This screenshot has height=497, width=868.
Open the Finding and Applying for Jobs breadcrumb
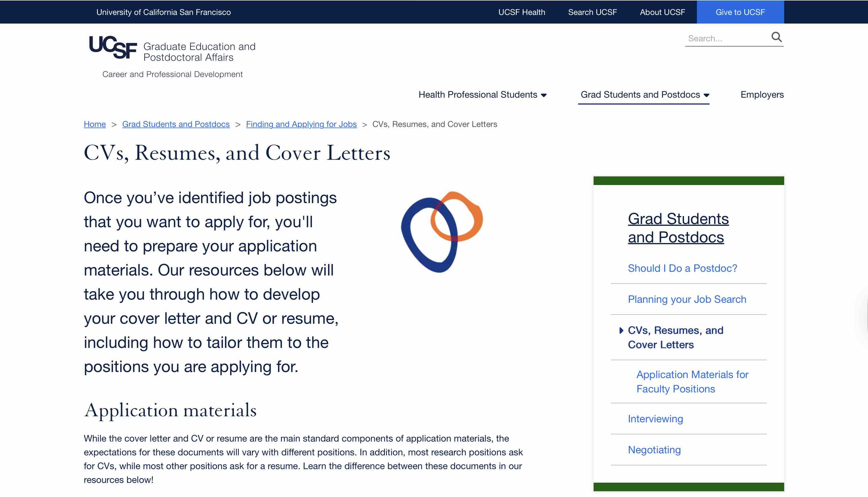click(x=301, y=124)
